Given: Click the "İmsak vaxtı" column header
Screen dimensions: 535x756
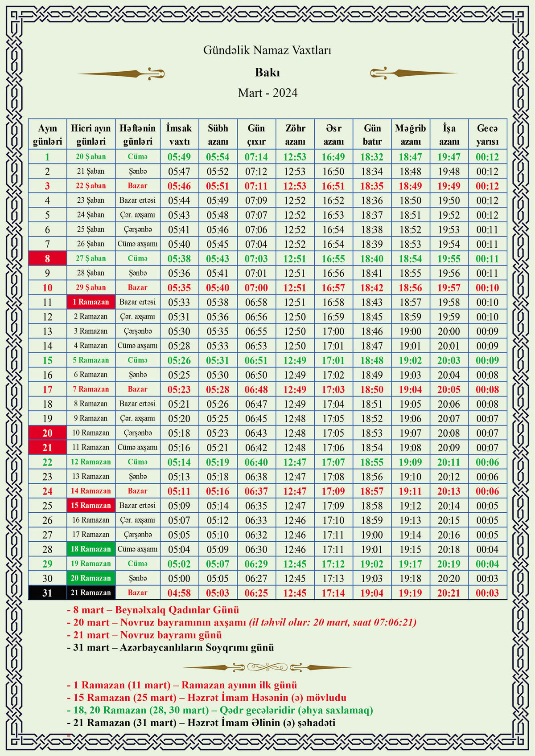Looking at the screenshot, I should coord(179,135).
